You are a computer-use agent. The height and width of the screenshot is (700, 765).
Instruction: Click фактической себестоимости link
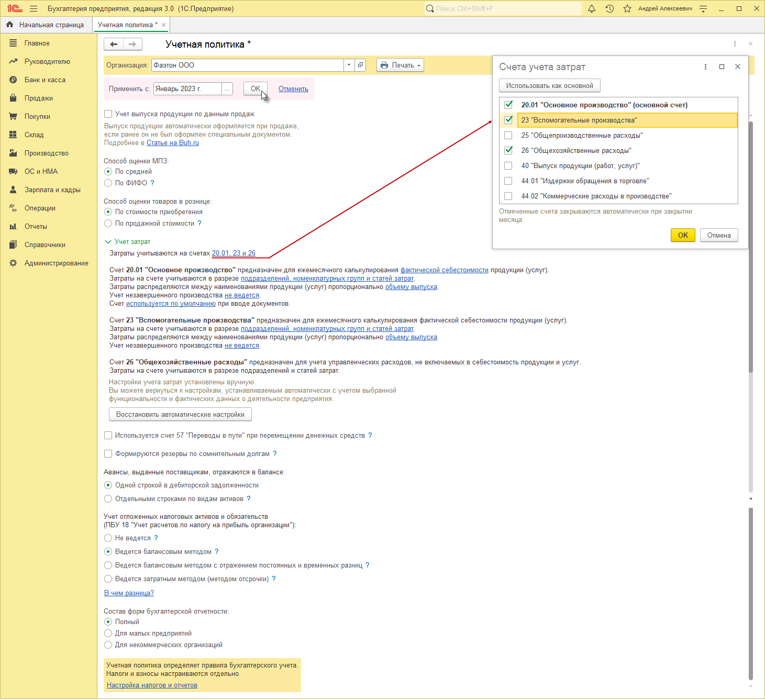445,270
